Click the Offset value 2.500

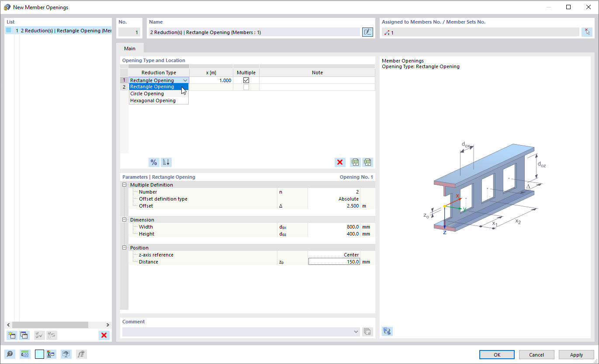[x=334, y=206]
